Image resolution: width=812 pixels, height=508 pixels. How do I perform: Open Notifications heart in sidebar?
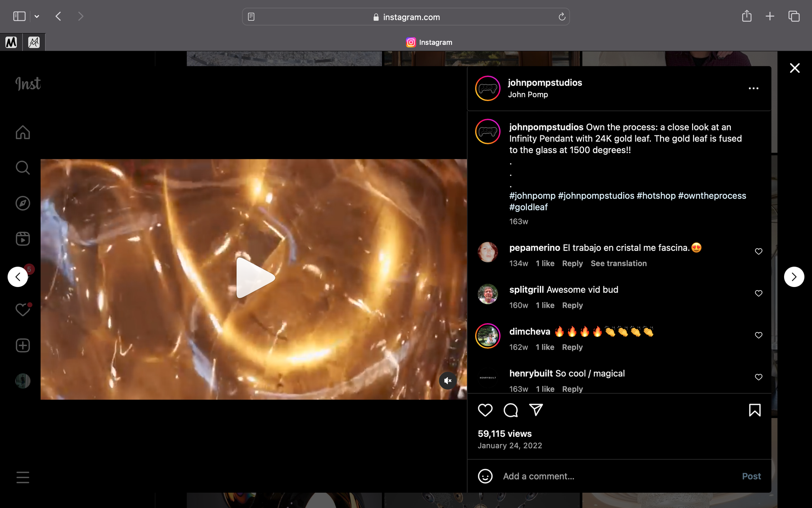23,310
